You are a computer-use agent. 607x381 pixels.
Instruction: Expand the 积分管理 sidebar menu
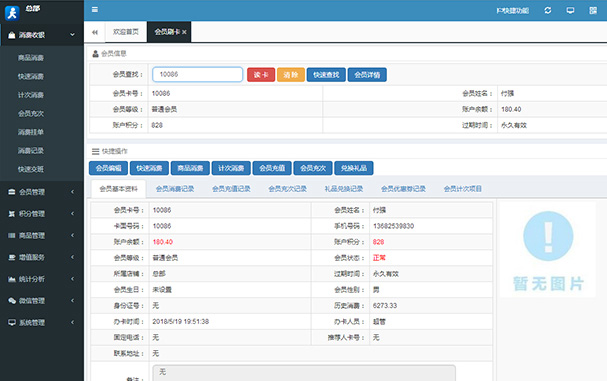click(x=42, y=214)
